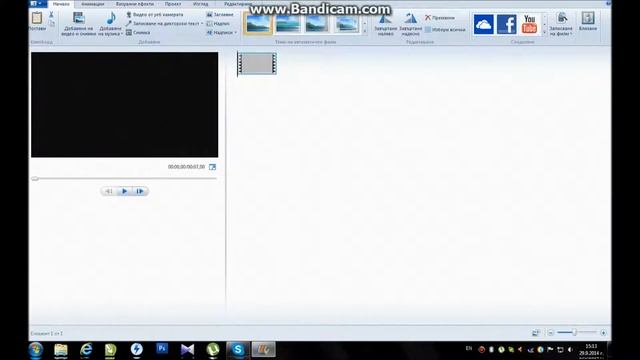
Task: Click the OneDrive cloud share icon
Action: pyautogui.click(x=483, y=24)
